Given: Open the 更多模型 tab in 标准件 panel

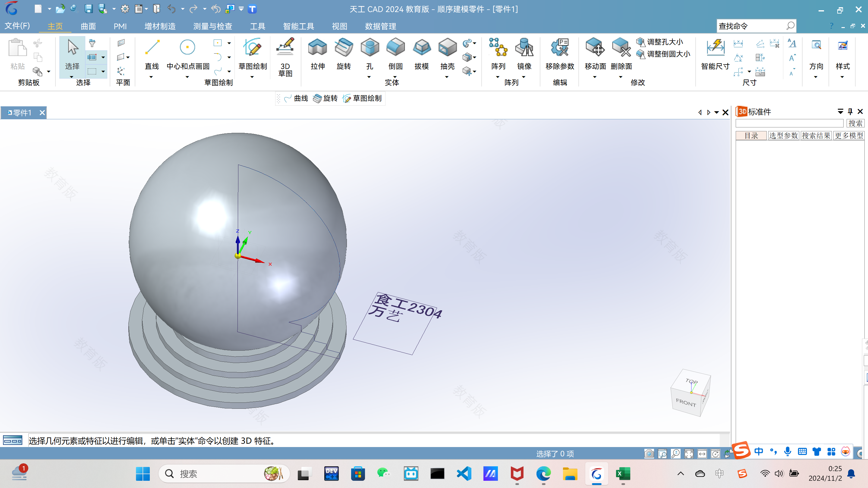Looking at the screenshot, I should (849, 135).
